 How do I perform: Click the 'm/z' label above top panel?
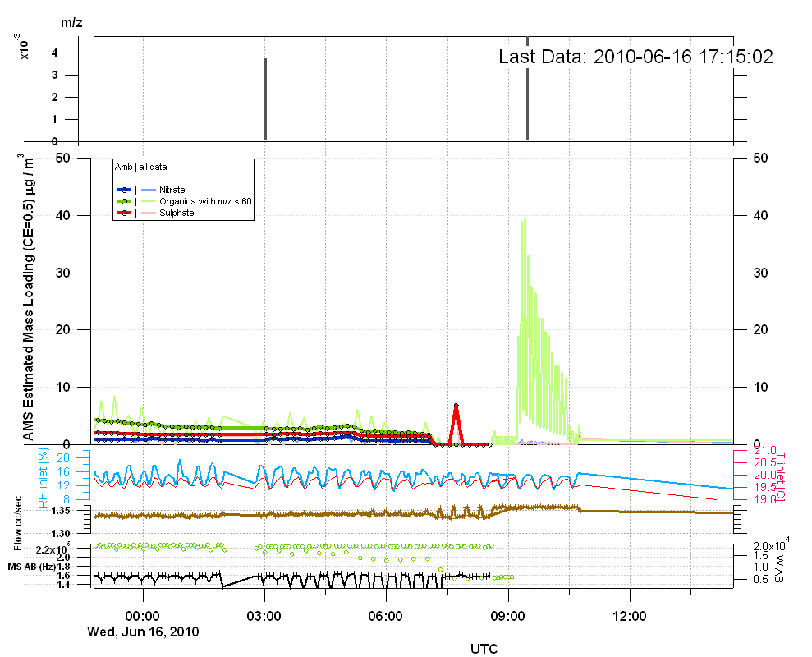pos(72,23)
